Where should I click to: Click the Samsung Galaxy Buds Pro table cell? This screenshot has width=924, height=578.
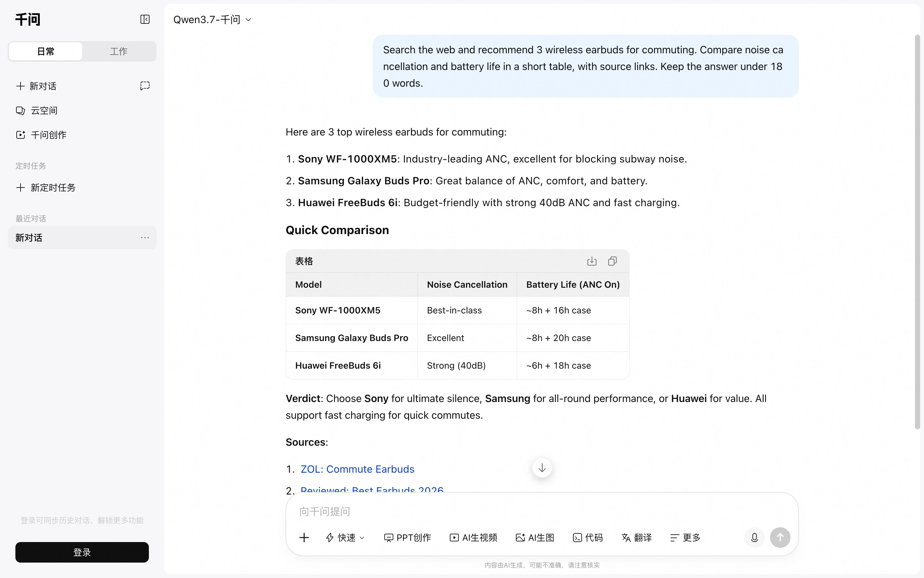[x=352, y=338]
